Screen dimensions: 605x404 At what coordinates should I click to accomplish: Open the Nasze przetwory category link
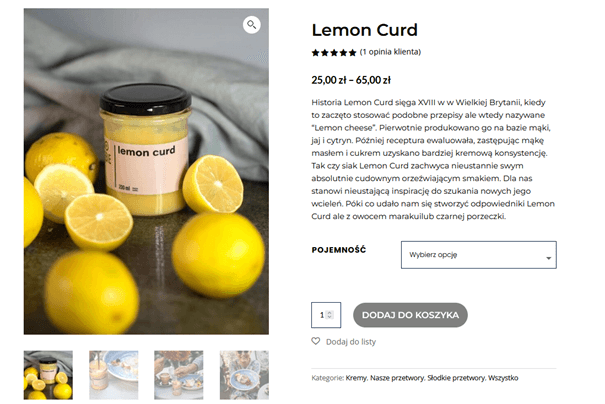pyautogui.click(x=397, y=378)
